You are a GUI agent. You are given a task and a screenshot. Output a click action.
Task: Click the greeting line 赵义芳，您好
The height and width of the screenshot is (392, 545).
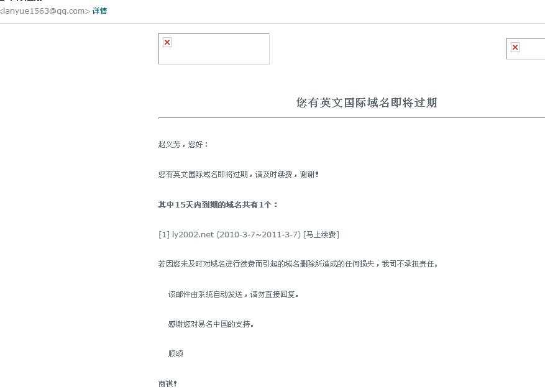click(x=183, y=145)
